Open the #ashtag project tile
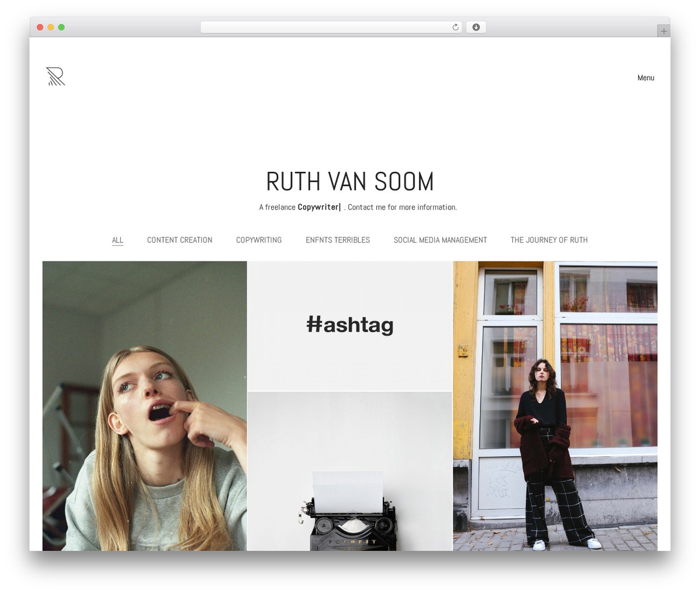This screenshot has height=593, width=700. [350, 326]
